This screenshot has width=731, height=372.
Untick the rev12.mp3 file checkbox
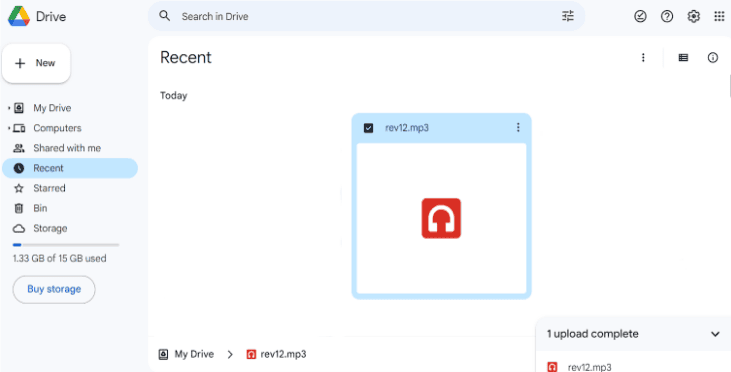coord(368,128)
